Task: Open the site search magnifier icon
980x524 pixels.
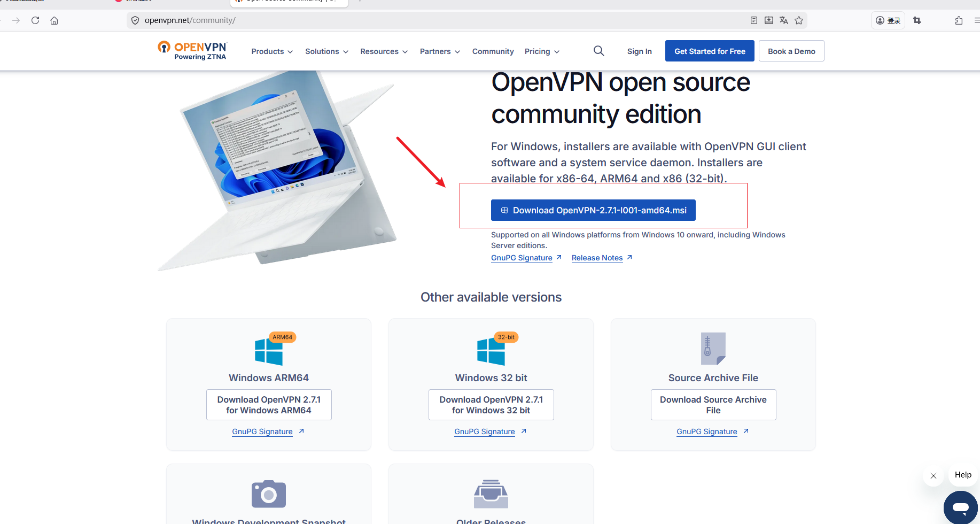Action: coord(598,51)
